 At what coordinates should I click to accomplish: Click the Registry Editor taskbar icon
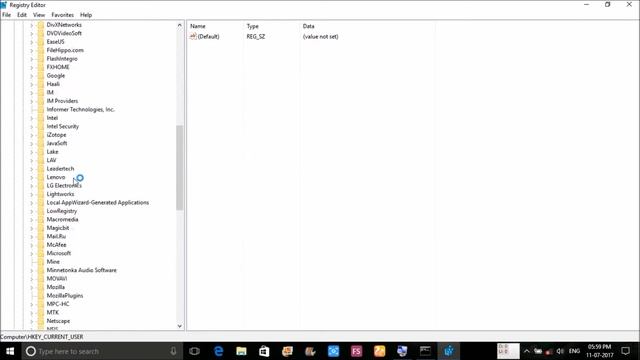(x=449, y=351)
